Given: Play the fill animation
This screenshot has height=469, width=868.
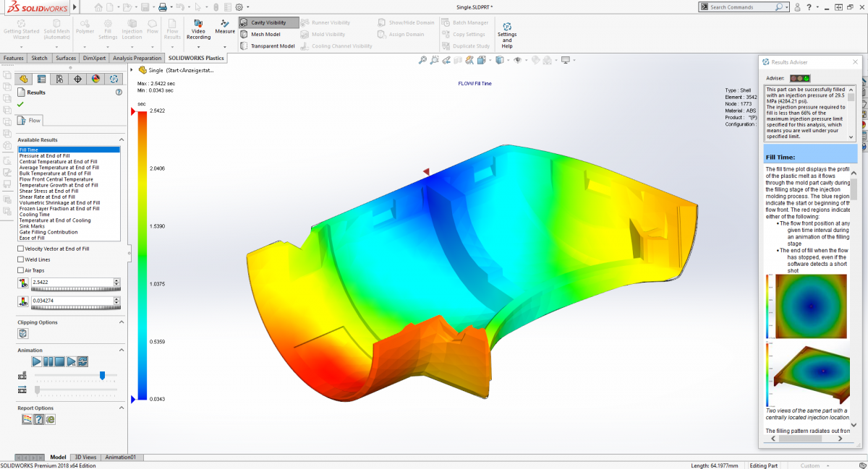Looking at the screenshot, I should [37, 361].
